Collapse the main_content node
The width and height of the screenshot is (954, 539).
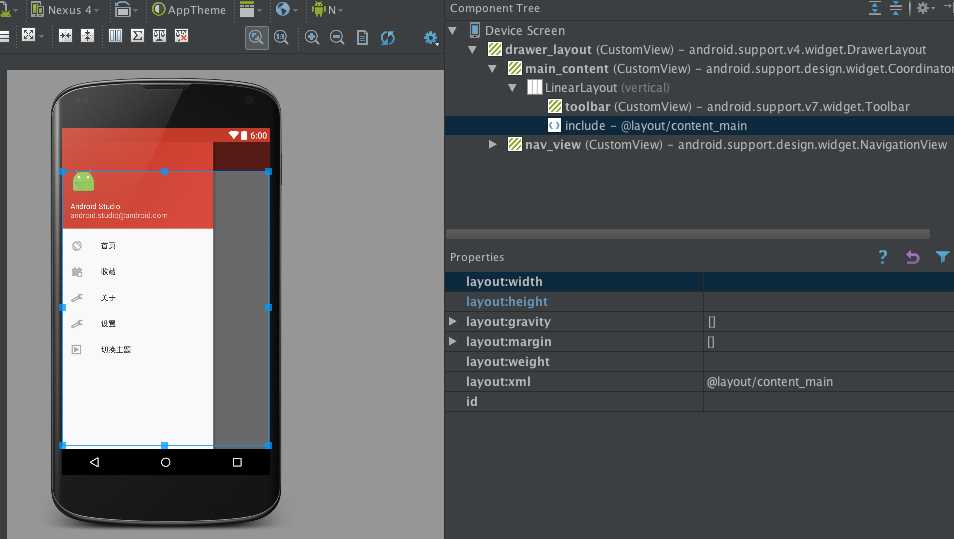tap(492, 69)
